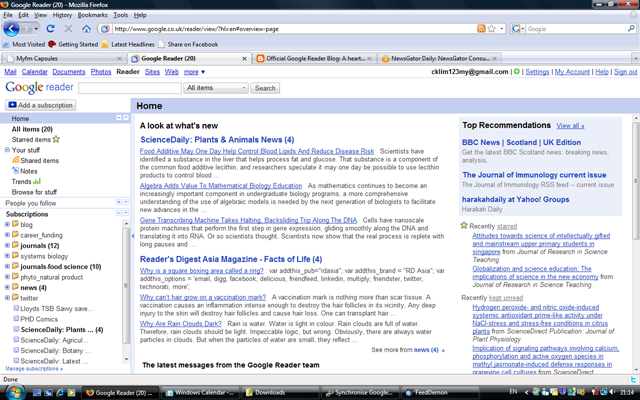Open the File menu
640x400 pixels.
[8, 15]
